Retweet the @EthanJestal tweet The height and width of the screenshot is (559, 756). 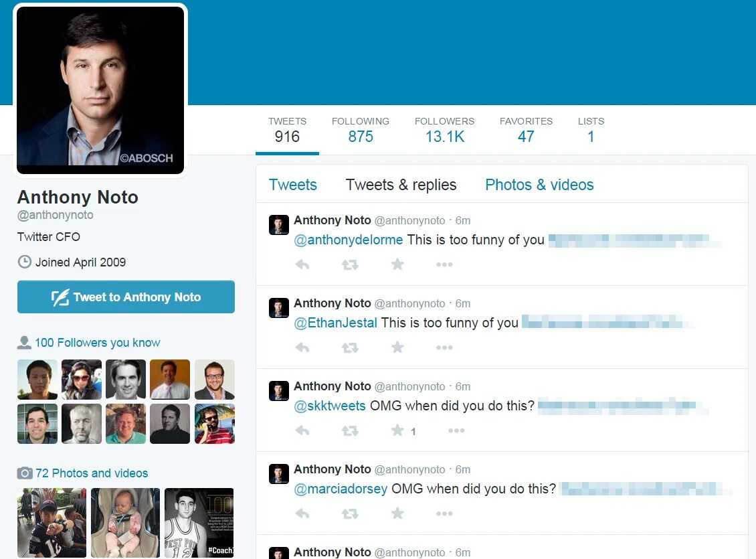pos(350,347)
